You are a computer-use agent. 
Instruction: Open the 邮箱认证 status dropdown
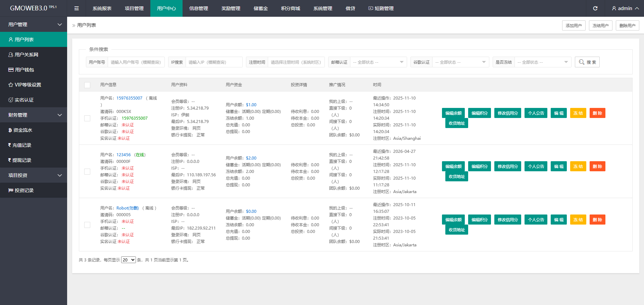[378, 62]
